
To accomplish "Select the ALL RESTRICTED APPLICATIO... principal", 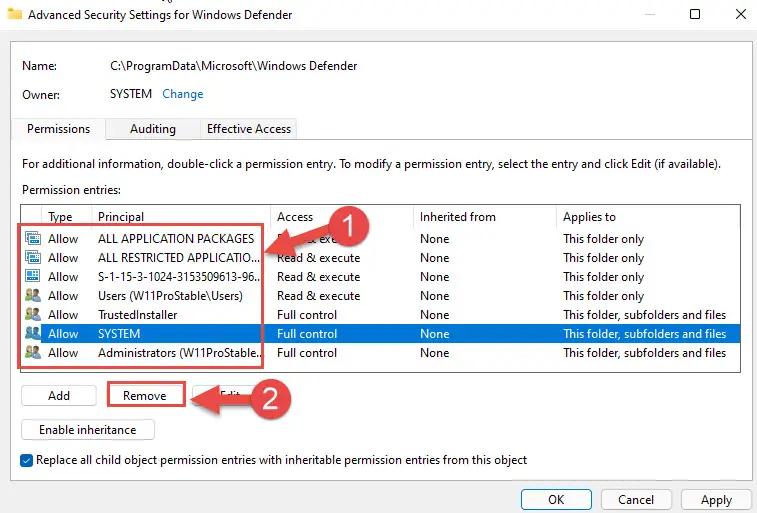I will click(179, 257).
